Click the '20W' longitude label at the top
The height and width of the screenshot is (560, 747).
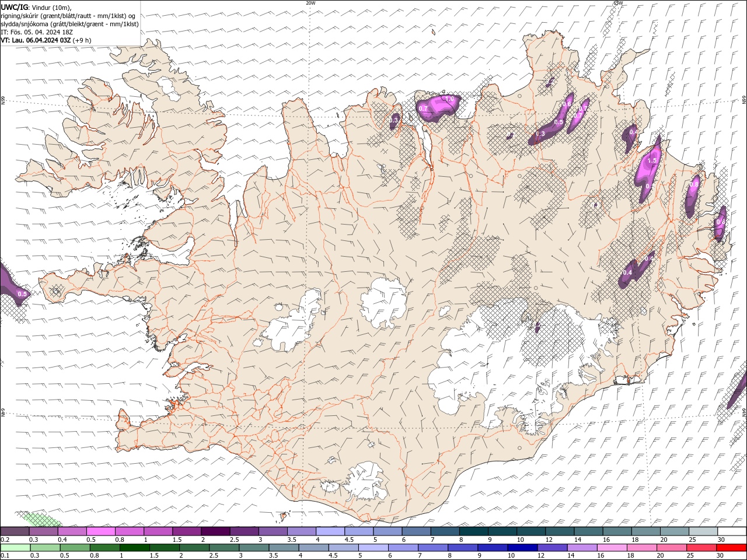click(x=310, y=3)
